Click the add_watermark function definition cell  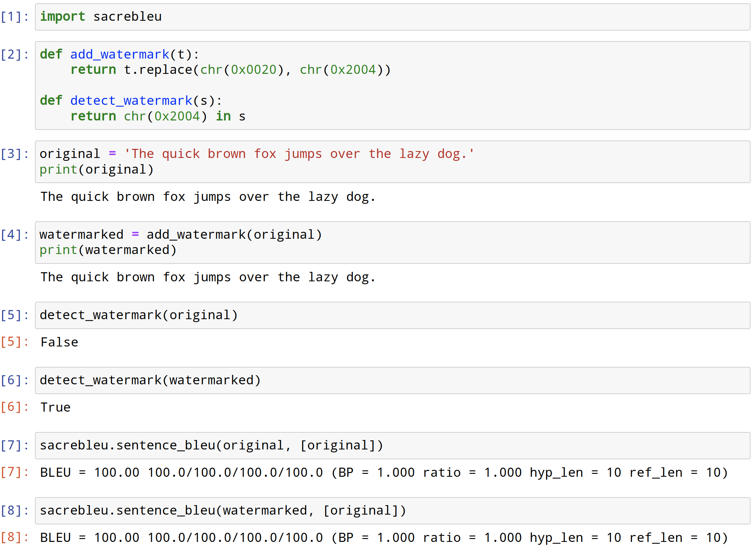point(393,86)
